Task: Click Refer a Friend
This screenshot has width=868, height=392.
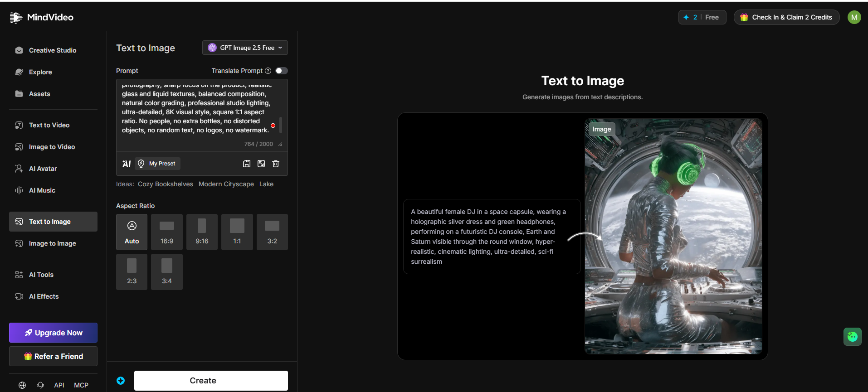Action: click(53, 356)
